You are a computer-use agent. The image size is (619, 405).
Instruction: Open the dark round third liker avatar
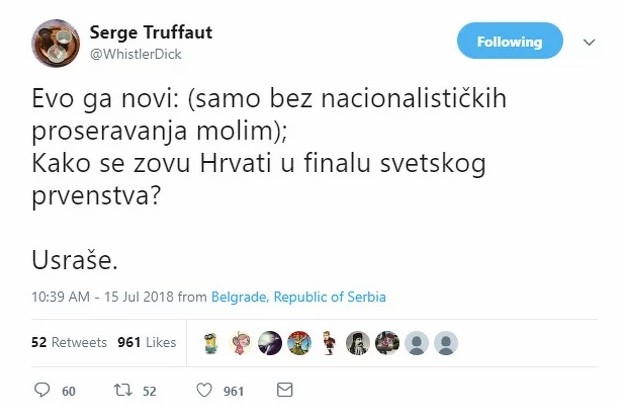[270, 342]
